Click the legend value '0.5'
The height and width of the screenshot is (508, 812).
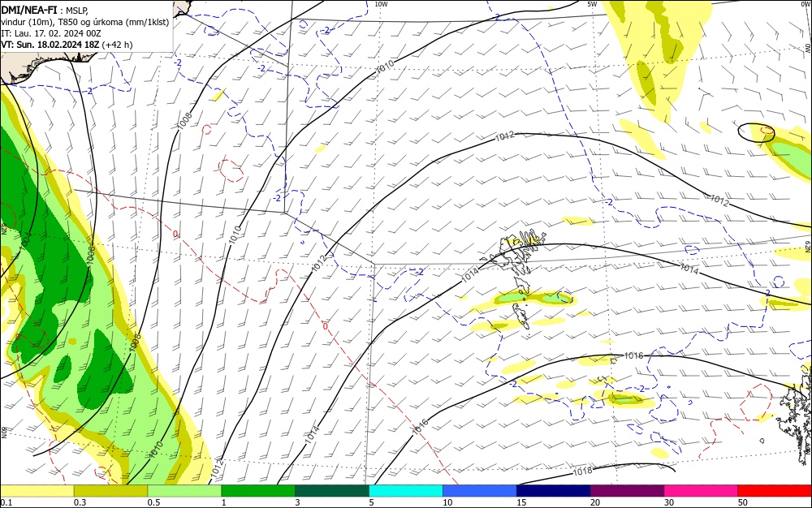pyautogui.click(x=153, y=502)
